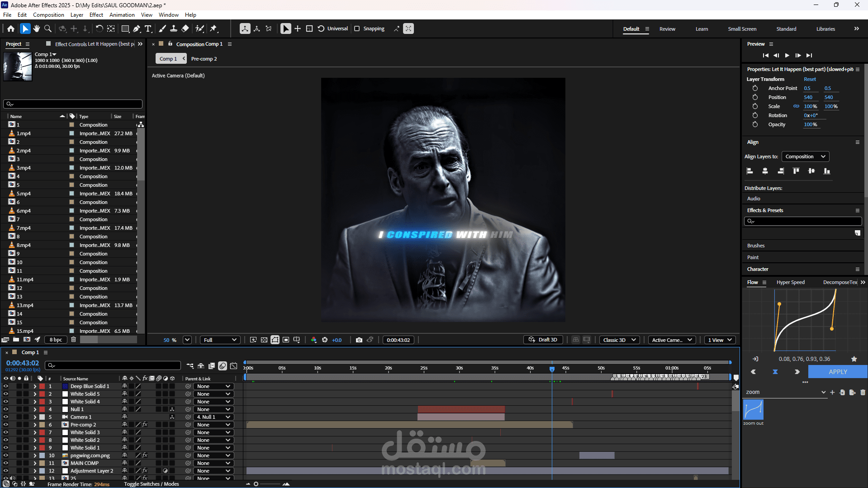Screen dimensions: 868x488
Task: Expand the Adjustment Layer 2 properties
Action: pos(35,471)
